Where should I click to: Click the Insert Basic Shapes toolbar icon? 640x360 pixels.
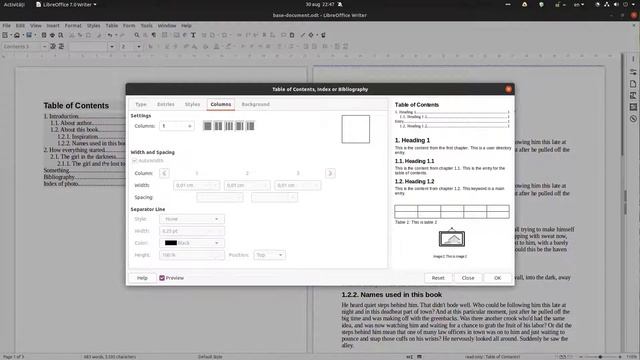click(x=311, y=36)
